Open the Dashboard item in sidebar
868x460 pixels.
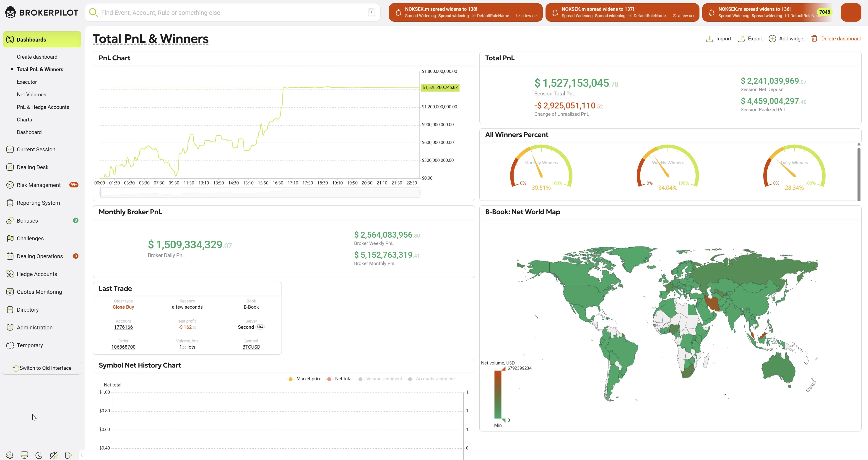pos(29,132)
